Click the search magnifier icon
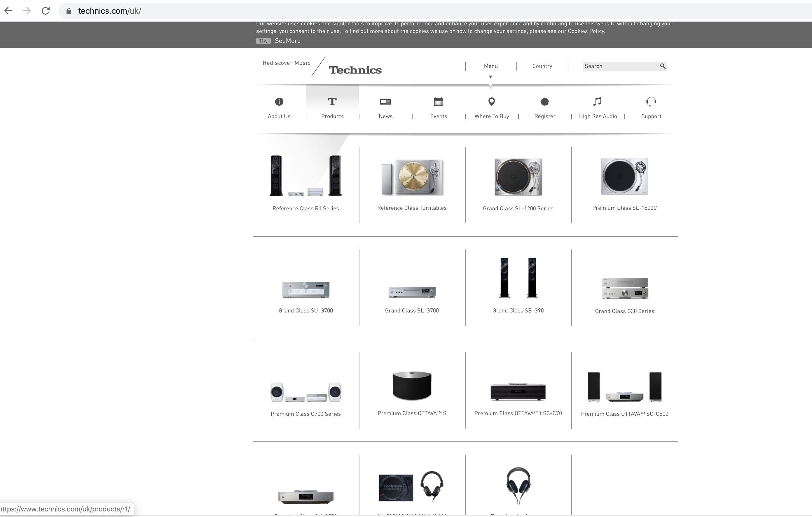Viewport: 812px width, 517px height. 663,66
